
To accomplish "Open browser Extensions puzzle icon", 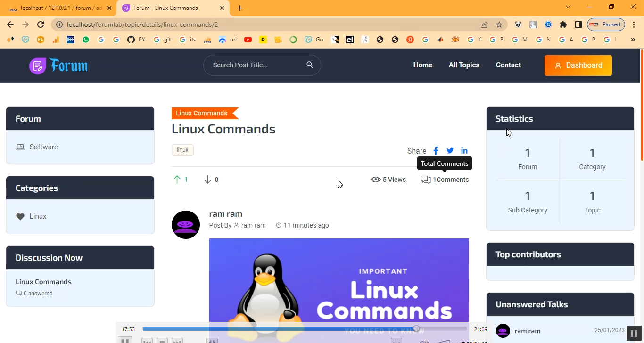I will 563,24.
